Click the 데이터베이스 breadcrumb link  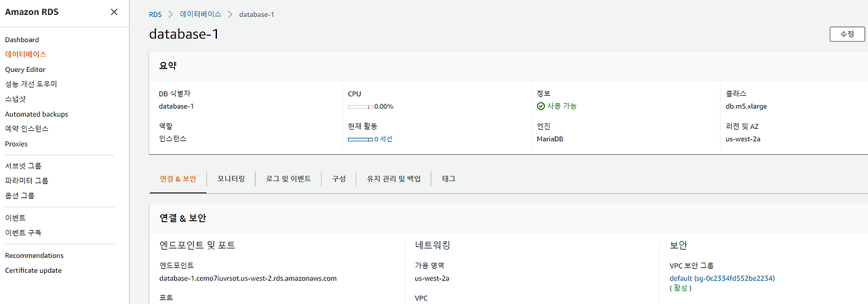[x=201, y=14]
